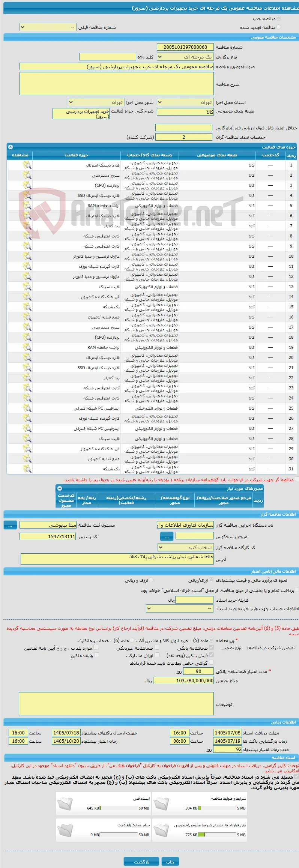The image size is (299, 868).
Task: Open the شهر محل اجرا dropdown
Action: click(96, 102)
